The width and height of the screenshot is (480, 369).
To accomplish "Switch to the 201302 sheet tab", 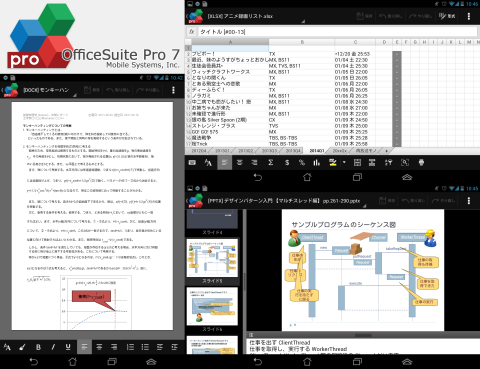I will [x=246, y=151].
